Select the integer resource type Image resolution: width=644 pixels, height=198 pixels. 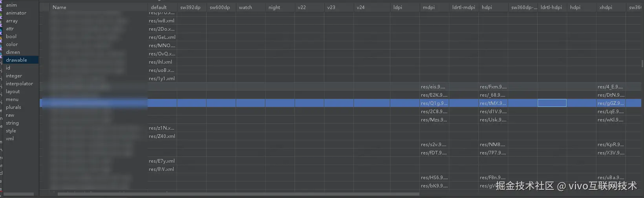tap(14, 76)
